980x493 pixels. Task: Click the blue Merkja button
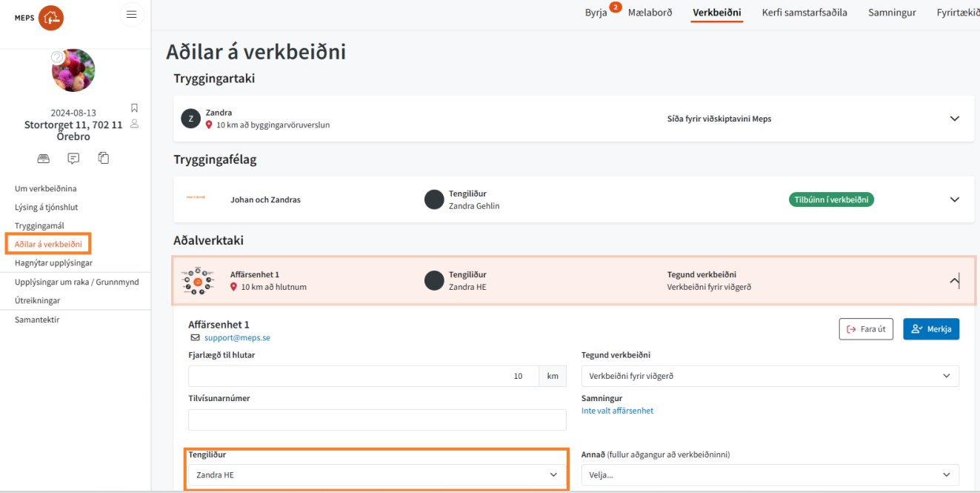[x=931, y=329]
